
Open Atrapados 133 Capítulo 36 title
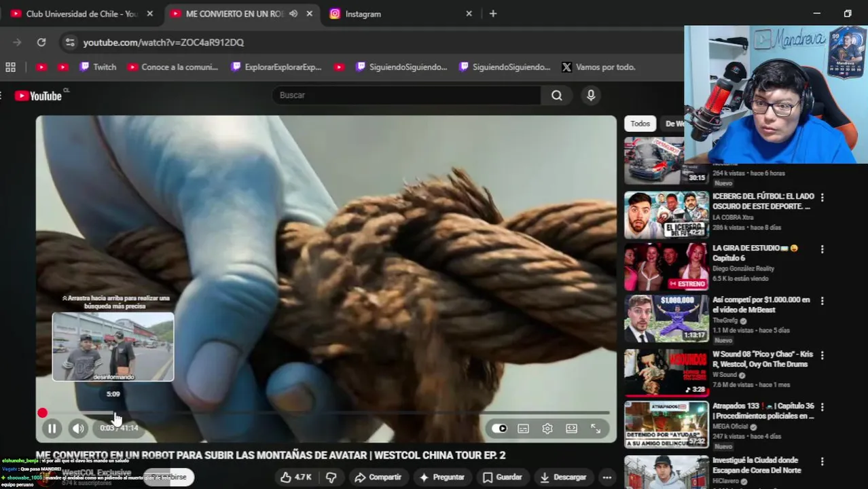pyautogui.click(x=763, y=411)
